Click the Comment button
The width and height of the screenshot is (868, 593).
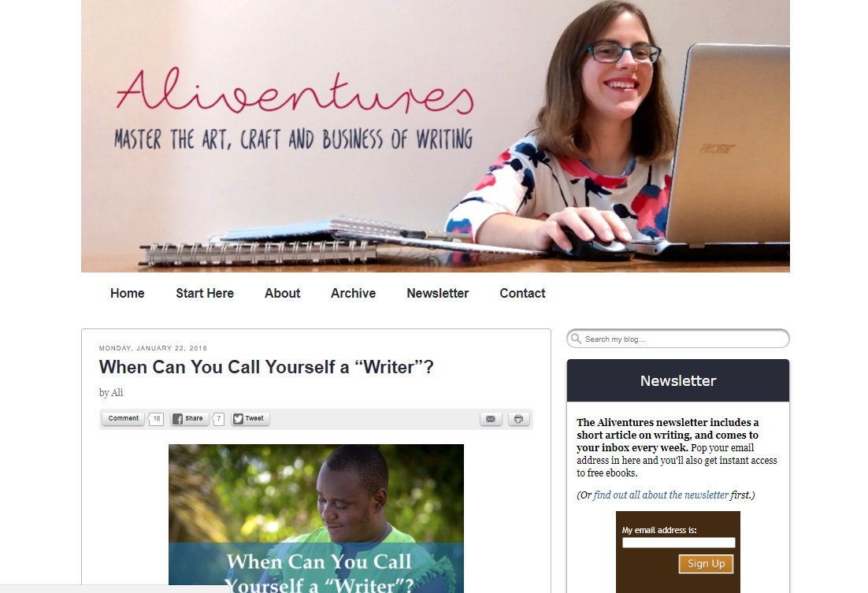coord(124,419)
